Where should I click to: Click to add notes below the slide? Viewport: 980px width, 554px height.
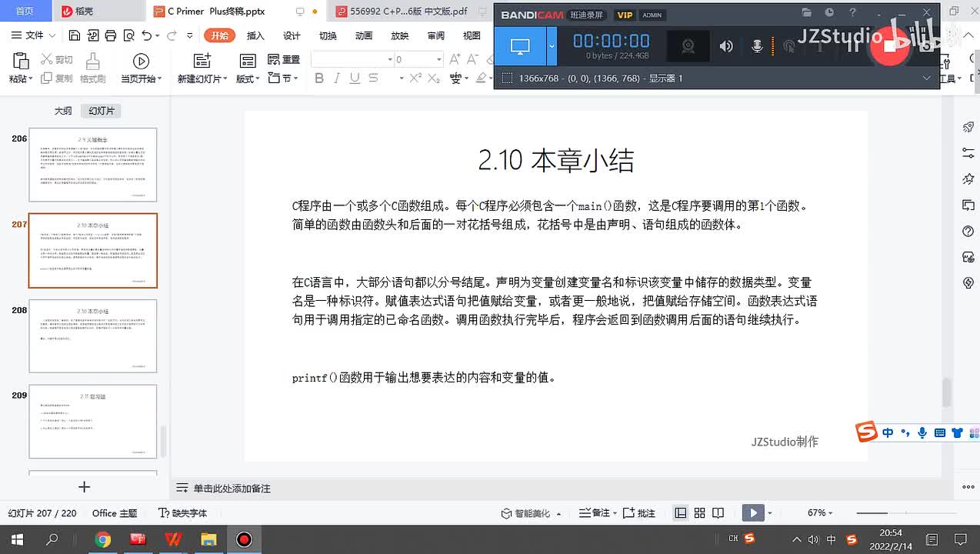coord(232,489)
